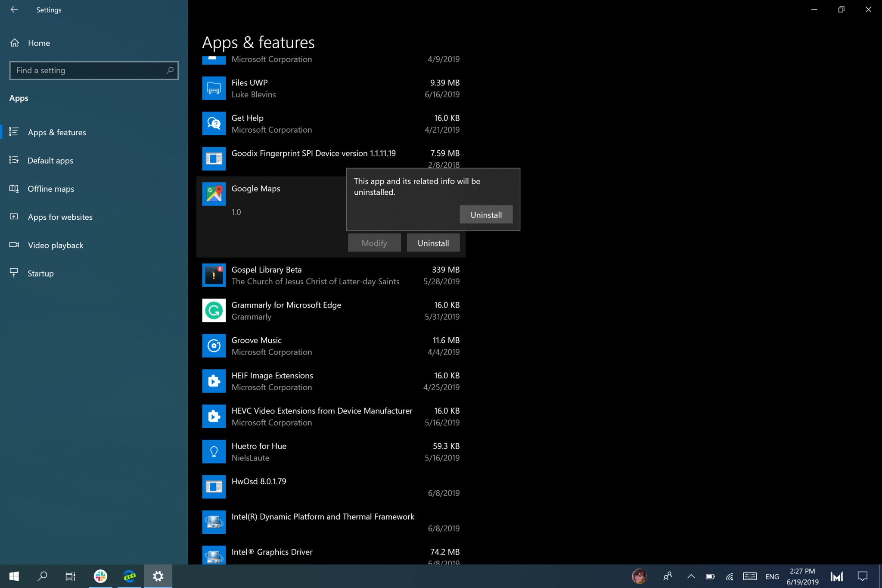This screenshot has width=882, height=588.
Task: Click the Grammarly for Microsoft Edge icon
Action: pos(214,310)
